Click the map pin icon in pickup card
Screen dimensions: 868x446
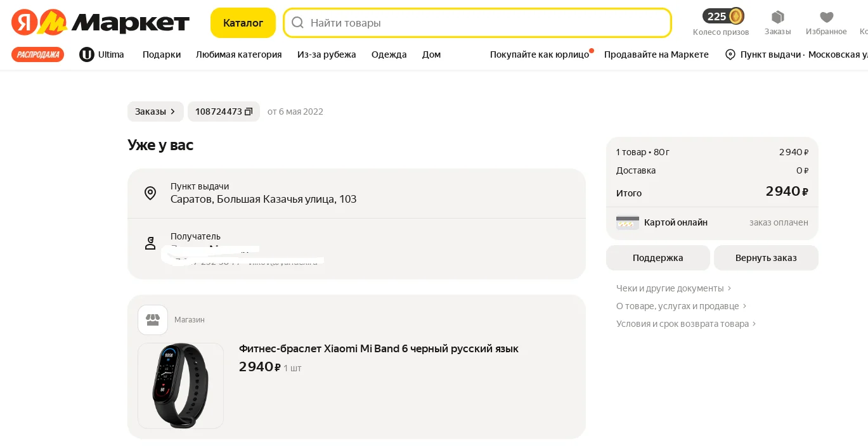pyautogui.click(x=150, y=193)
